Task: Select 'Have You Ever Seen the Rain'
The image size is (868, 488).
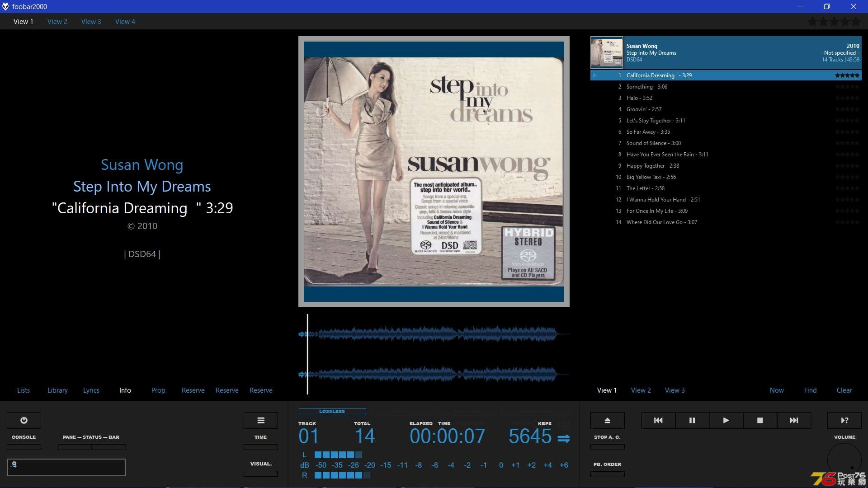Action: pyautogui.click(x=726, y=155)
